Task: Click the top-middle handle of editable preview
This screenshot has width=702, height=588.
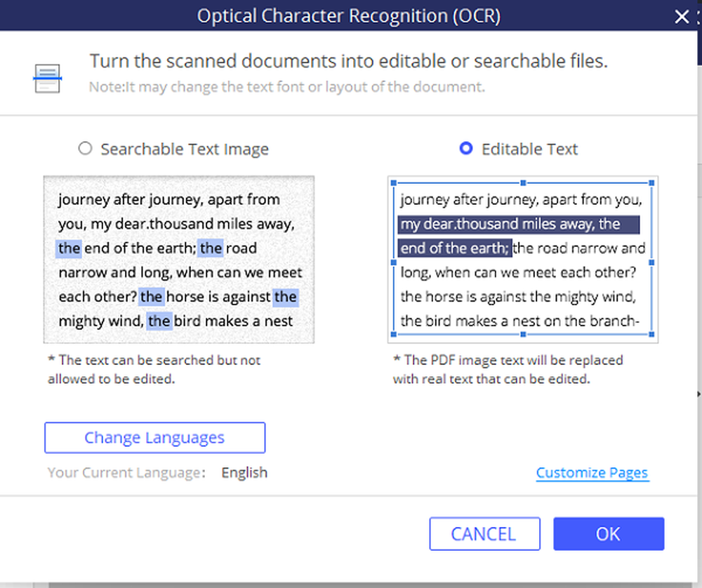Action: [523, 182]
